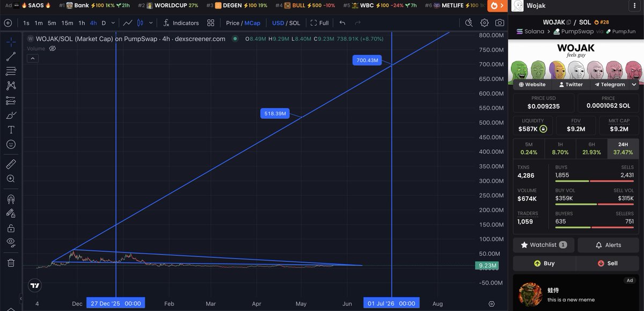Open the forecasting and measurement tools

(11, 100)
